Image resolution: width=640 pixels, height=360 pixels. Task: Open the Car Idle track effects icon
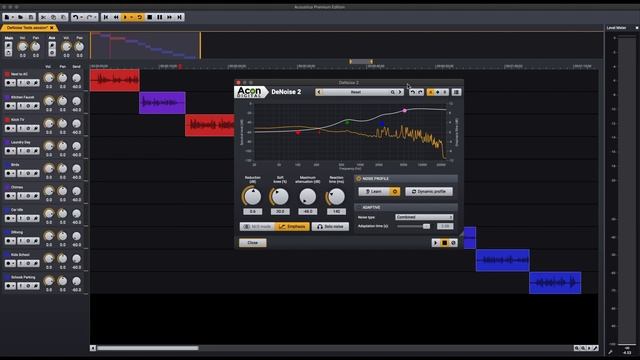pyautogui.click(x=36, y=218)
